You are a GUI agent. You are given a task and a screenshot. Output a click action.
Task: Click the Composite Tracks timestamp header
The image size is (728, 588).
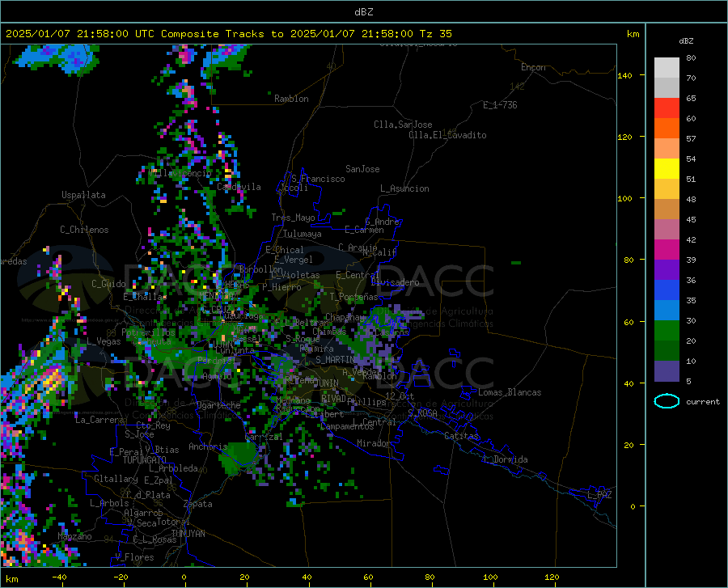coord(228,33)
